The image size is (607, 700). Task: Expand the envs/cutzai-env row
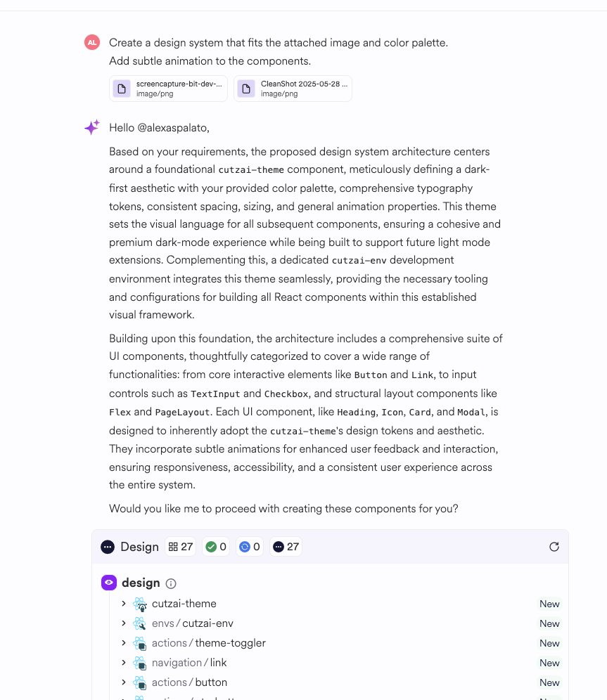tap(124, 623)
